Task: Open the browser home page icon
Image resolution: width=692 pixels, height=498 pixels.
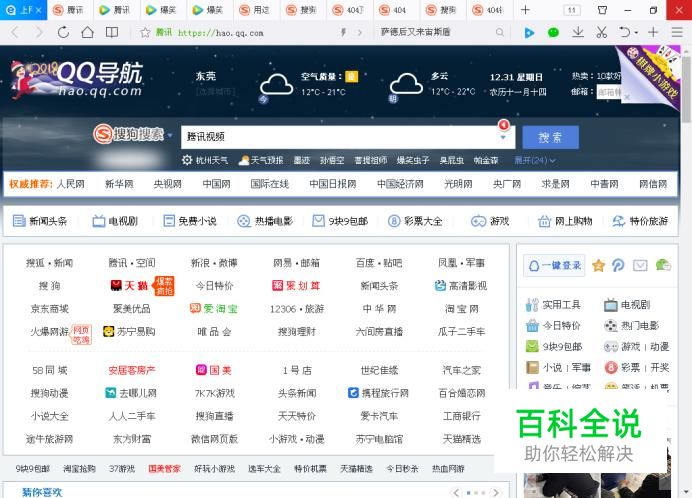Action: 87,32
